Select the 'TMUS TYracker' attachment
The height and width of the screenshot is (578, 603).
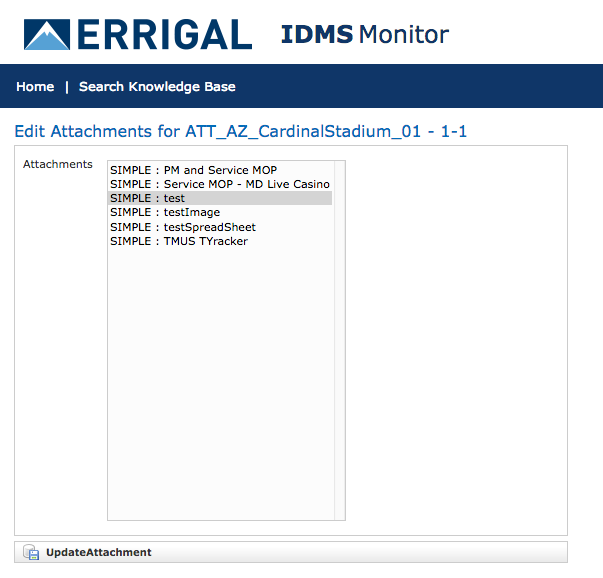point(179,241)
